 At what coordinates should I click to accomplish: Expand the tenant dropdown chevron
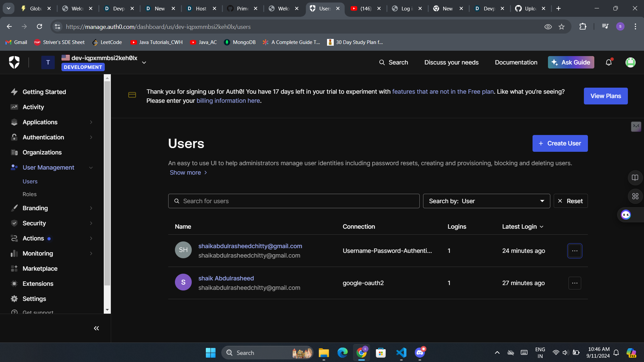(144, 62)
